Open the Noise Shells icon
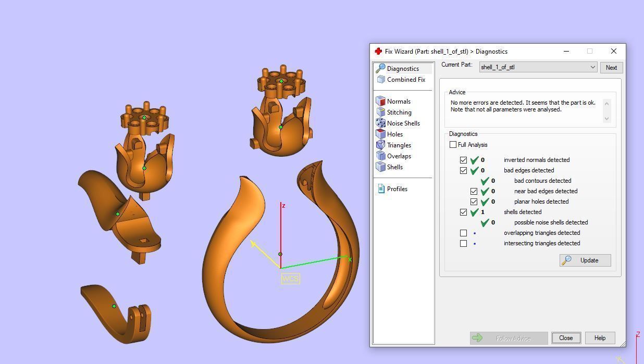The width and height of the screenshot is (644, 364). click(x=380, y=123)
